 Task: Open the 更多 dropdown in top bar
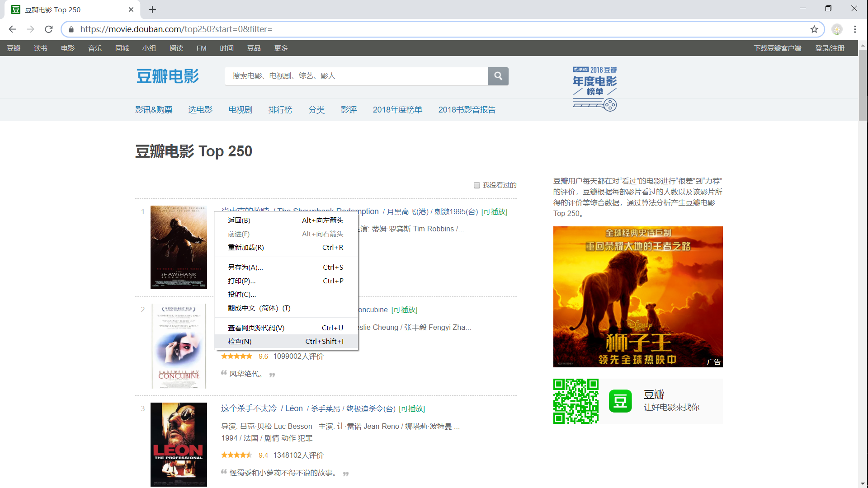pyautogui.click(x=281, y=48)
